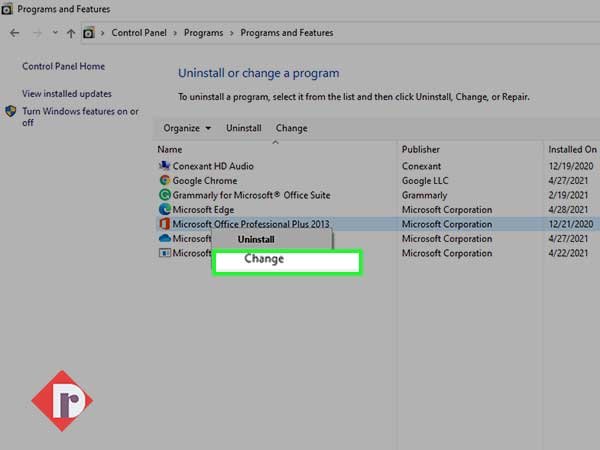
Task: Open Turn Windows features on or off
Action: pos(80,117)
